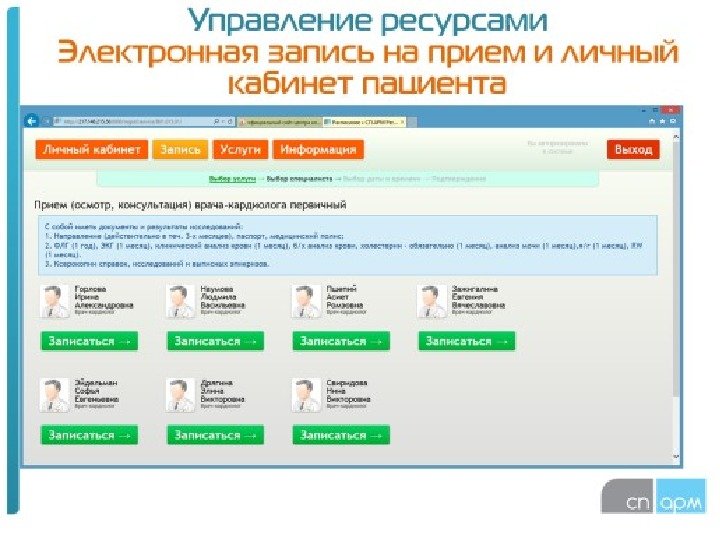Viewport: 720px width, 540px height.
Task: Switch to the Запись section
Action: [180, 150]
